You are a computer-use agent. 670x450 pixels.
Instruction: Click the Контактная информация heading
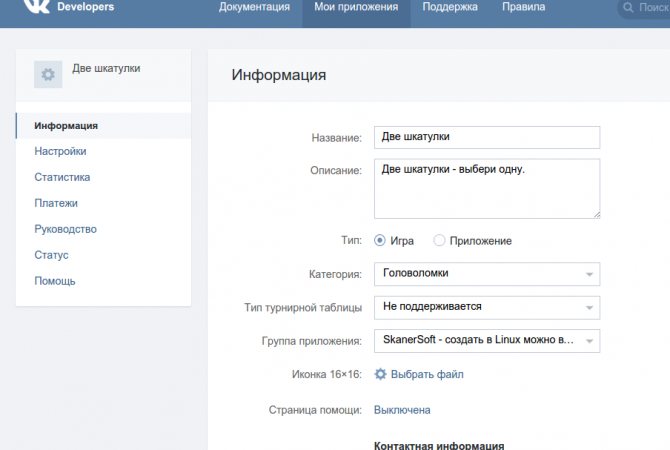coord(439,445)
